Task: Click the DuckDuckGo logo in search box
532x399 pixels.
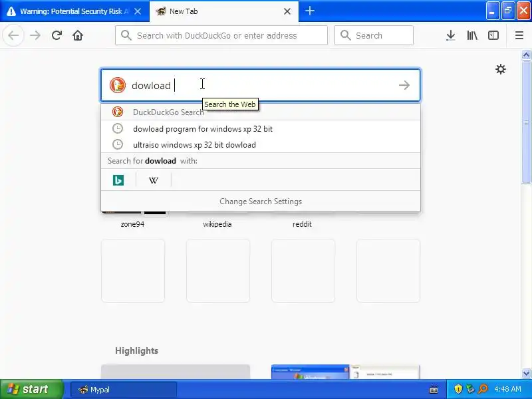Action: 118,85
